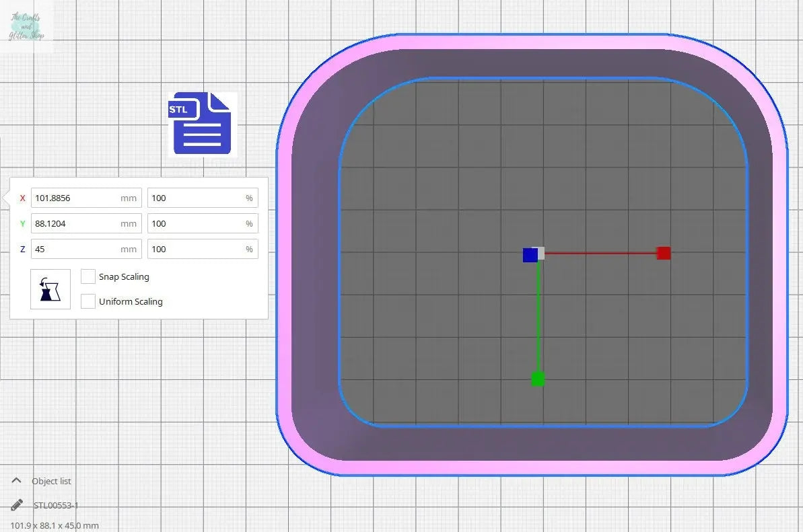This screenshot has height=532, width=803.
Task: Select the green Y-axis scale handle
Action: pos(538,379)
